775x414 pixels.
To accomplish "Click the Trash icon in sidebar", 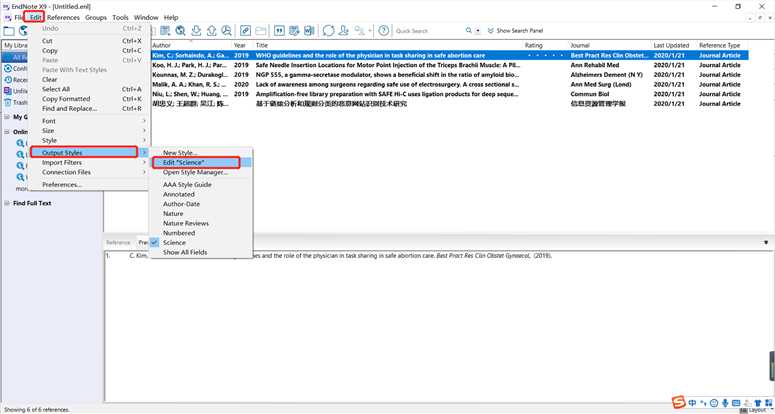I will tap(8, 103).
